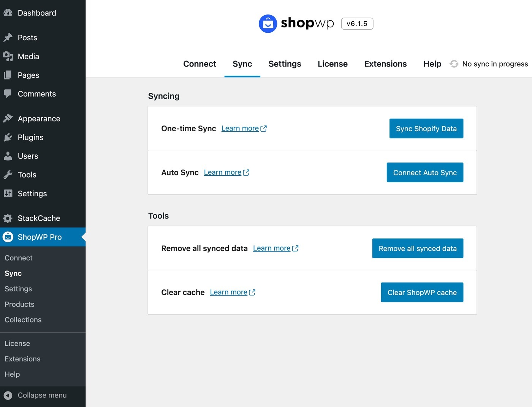Viewport: 532px width, 407px height.
Task: Click the Appearance paintbrush icon
Action: (8, 118)
